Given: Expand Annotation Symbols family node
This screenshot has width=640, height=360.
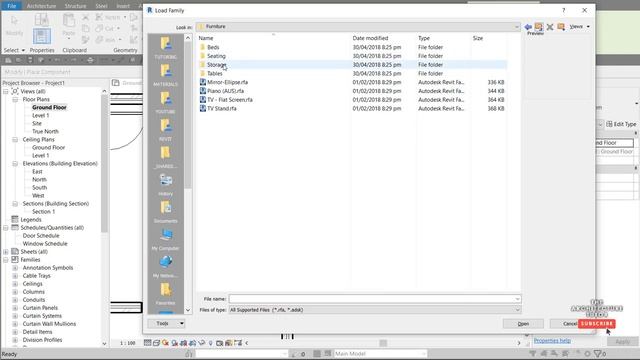Looking at the screenshot, I should point(15,268).
